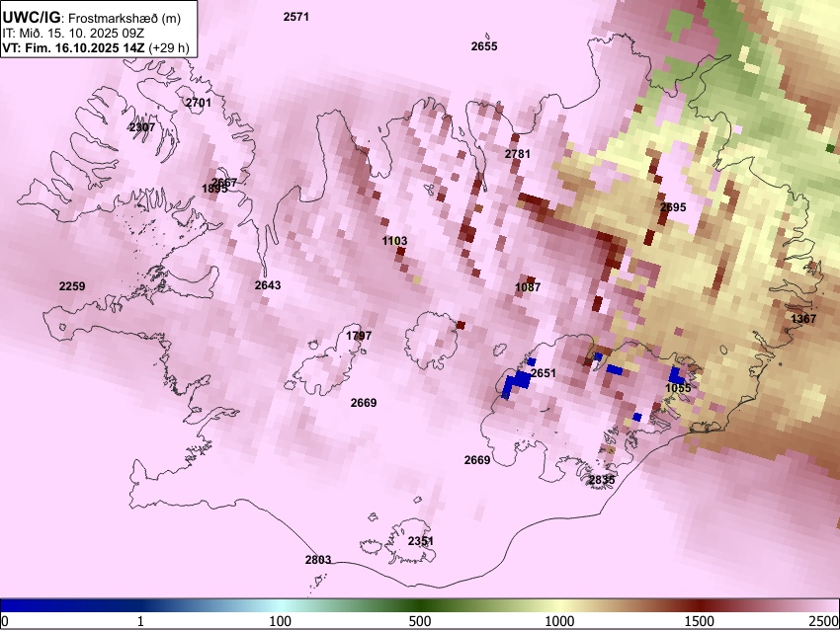Image resolution: width=840 pixels, height=630 pixels.
Task: Select the 2259 value label
Action: click(x=72, y=285)
